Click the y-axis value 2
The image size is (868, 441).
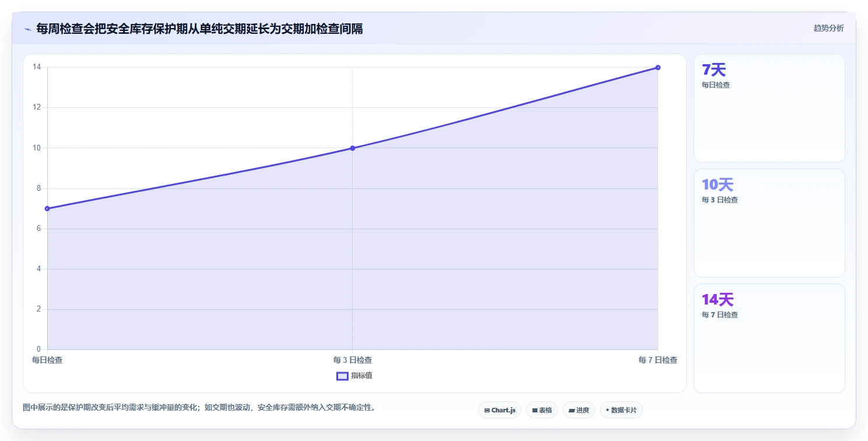tap(38, 309)
